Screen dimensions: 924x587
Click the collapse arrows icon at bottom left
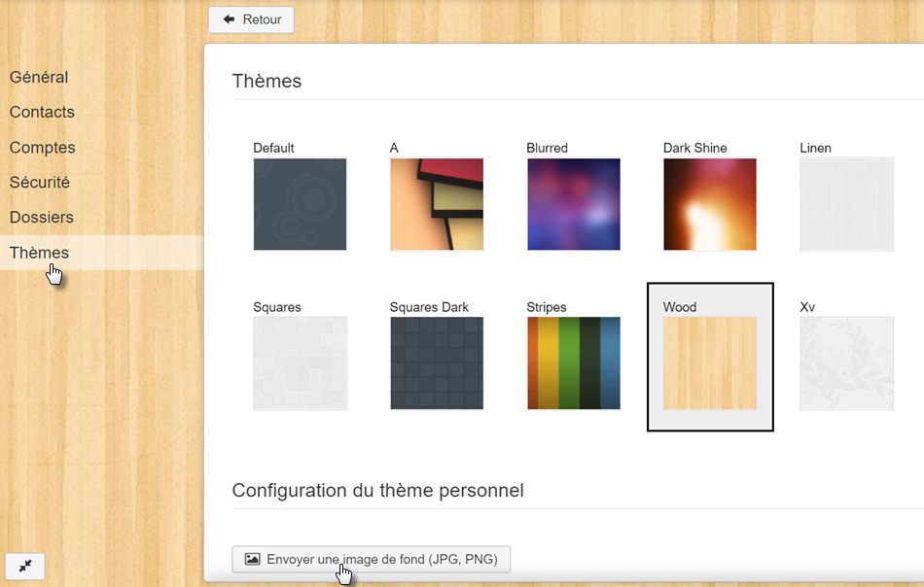pos(25,567)
